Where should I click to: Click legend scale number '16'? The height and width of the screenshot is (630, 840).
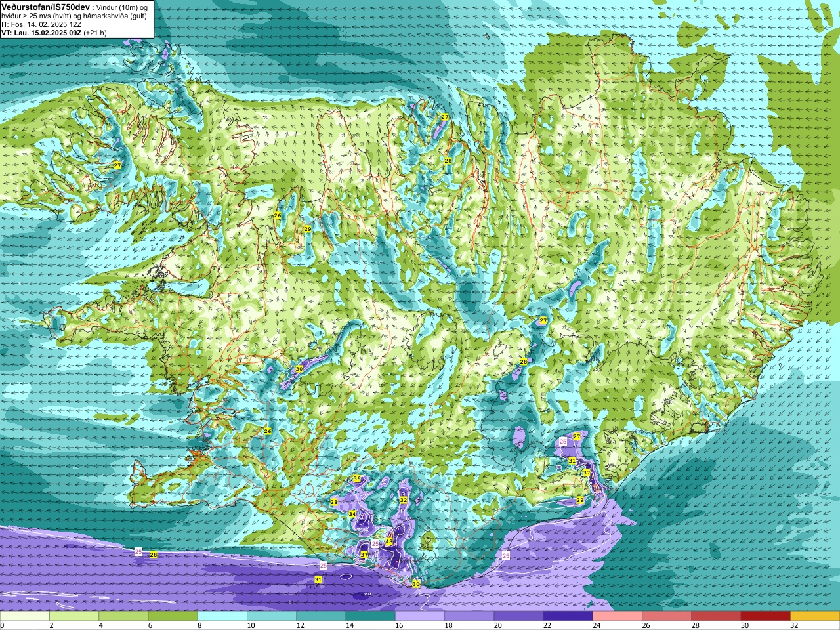399,626
